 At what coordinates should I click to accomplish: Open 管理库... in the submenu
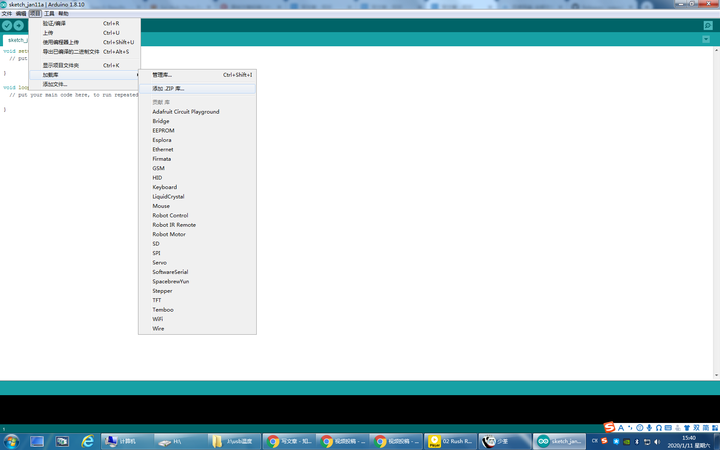pyautogui.click(x=197, y=75)
